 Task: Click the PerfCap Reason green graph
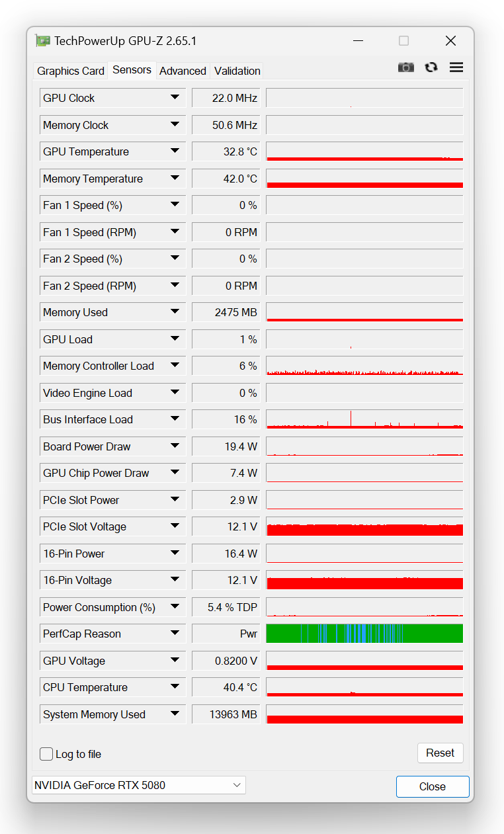click(x=364, y=634)
